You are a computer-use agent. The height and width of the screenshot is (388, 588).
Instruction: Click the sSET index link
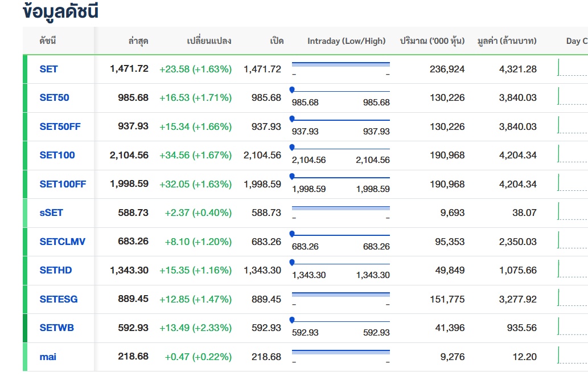point(51,213)
